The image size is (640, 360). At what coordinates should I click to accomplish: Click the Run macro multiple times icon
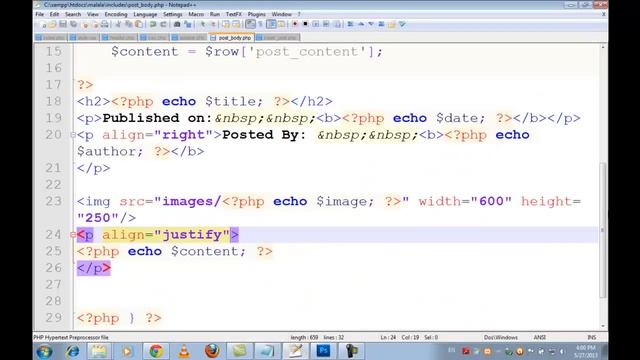(x=326, y=24)
